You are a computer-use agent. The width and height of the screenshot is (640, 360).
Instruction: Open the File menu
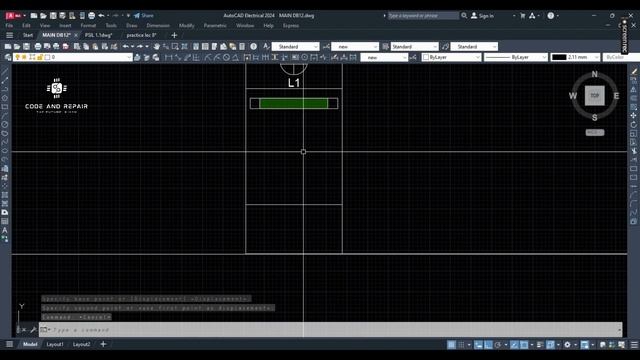coord(9,25)
